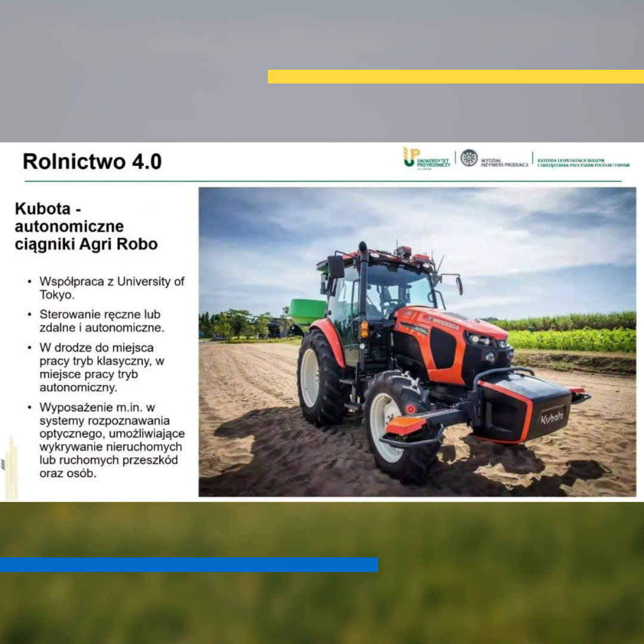
Task: Click the 'Rolnictwo 4.0' slide title
Action: pyautogui.click(x=92, y=162)
